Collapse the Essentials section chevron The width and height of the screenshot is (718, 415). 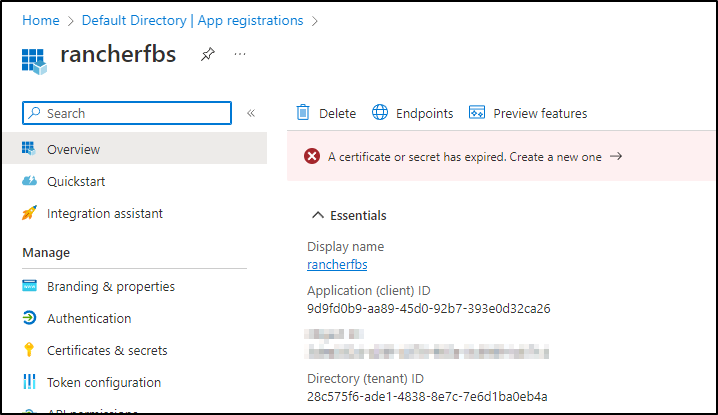(x=318, y=215)
